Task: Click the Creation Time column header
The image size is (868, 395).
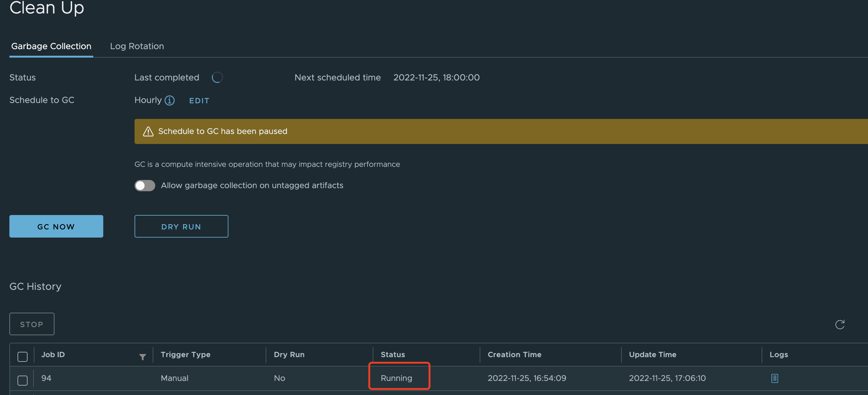Action: (514, 355)
